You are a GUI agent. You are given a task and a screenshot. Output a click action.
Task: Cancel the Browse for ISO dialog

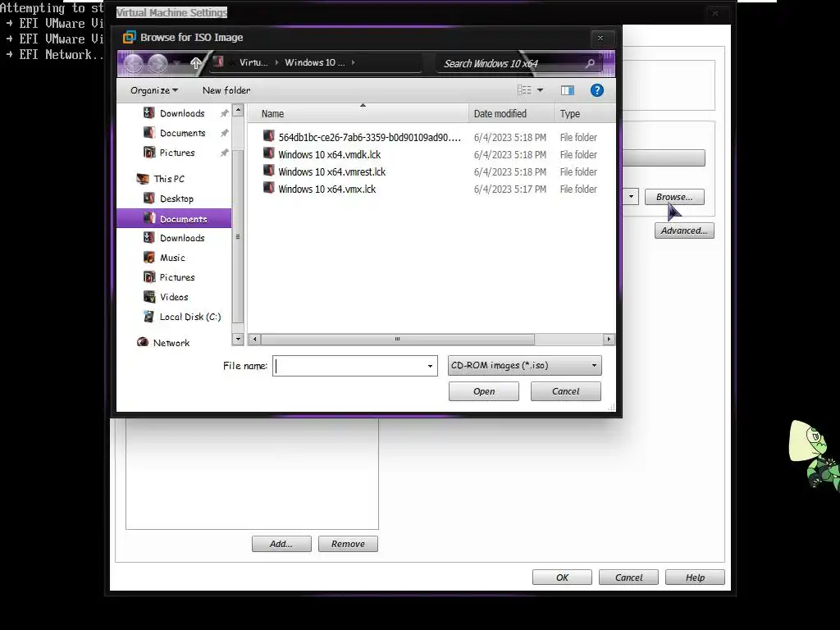(566, 391)
